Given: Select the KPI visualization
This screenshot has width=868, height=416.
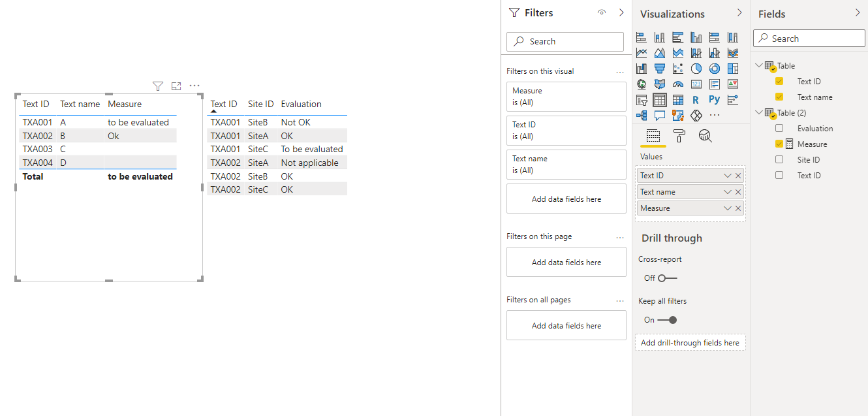Looking at the screenshot, I should click(x=733, y=84).
